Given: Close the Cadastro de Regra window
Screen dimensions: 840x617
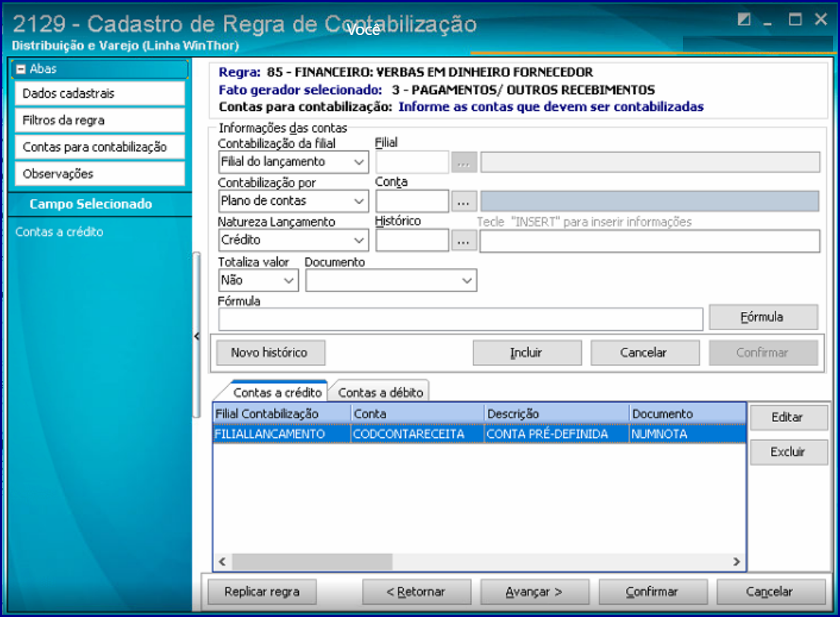Looking at the screenshot, I should pyautogui.click(x=821, y=20).
